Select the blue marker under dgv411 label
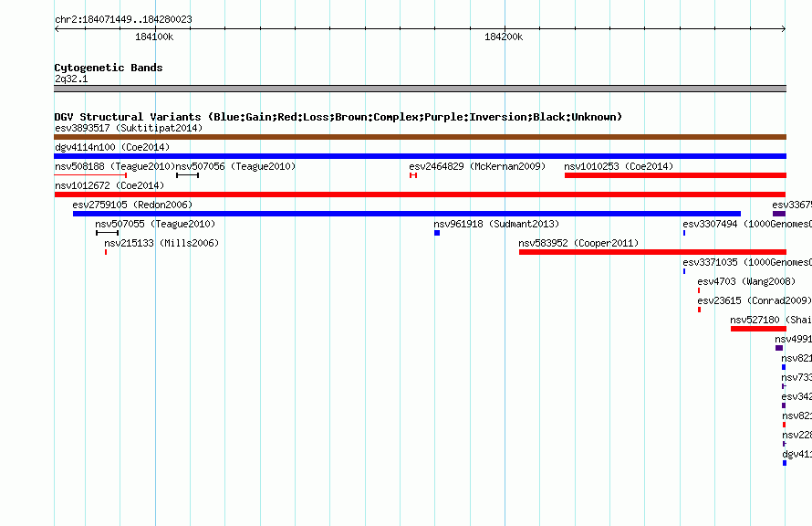The height and width of the screenshot is (526, 812). 784,463
